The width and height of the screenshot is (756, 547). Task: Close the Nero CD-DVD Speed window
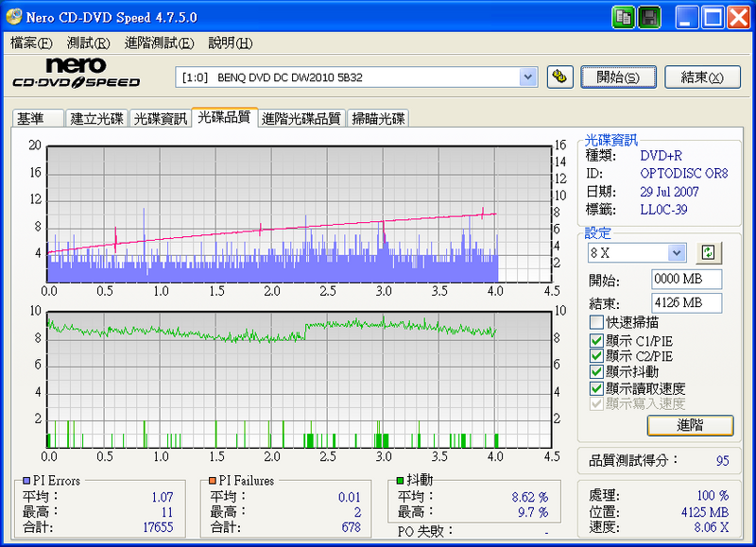pos(739,18)
